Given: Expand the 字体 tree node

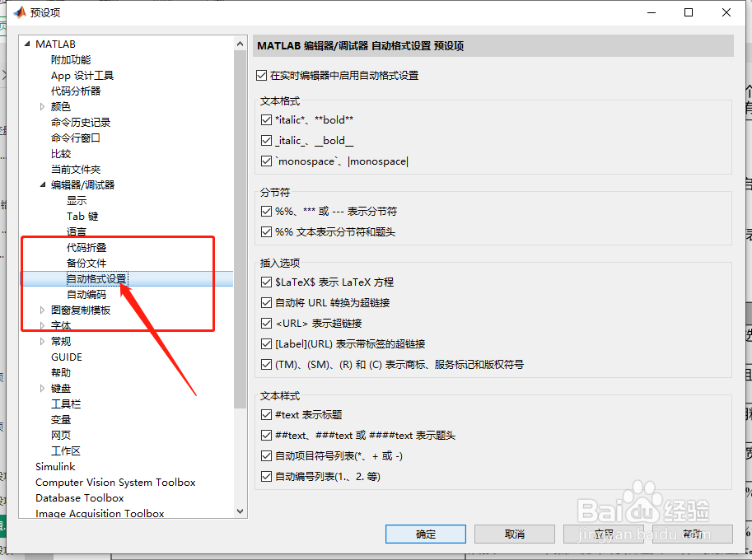Looking at the screenshot, I should pyautogui.click(x=42, y=325).
